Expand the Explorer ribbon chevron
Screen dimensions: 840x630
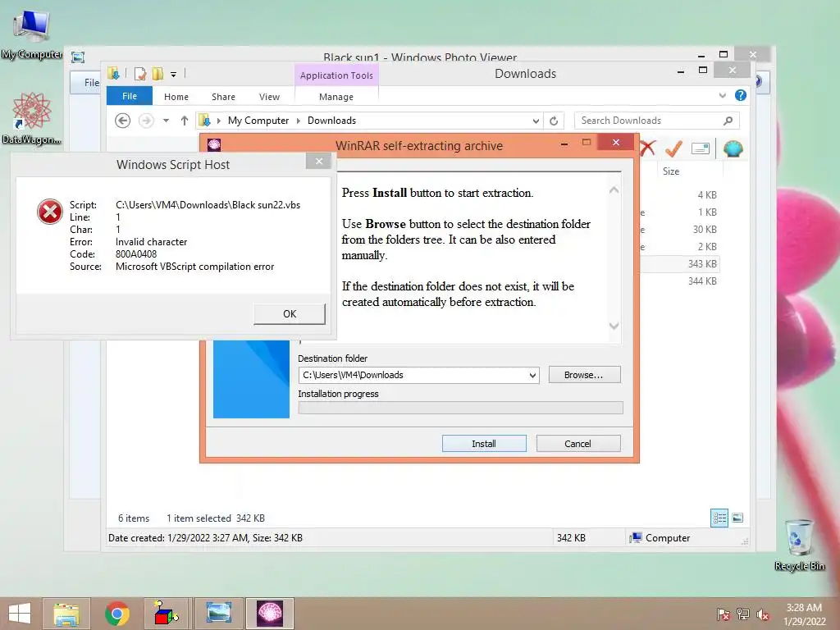click(x=722, y=95)
